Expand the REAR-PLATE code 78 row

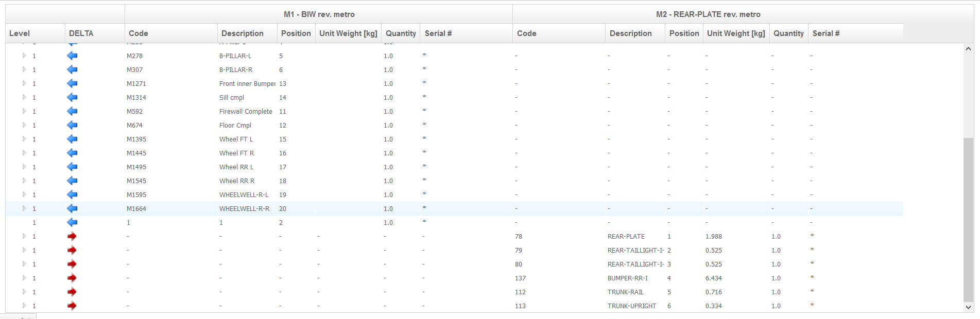(x=24, y=236)
